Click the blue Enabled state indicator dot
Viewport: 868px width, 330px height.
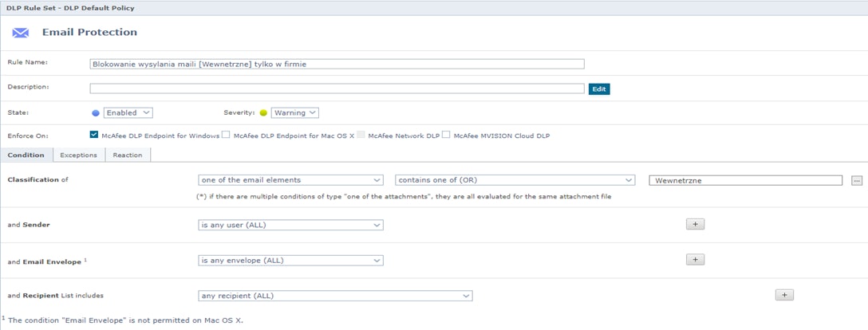click(x=96, y=113)
